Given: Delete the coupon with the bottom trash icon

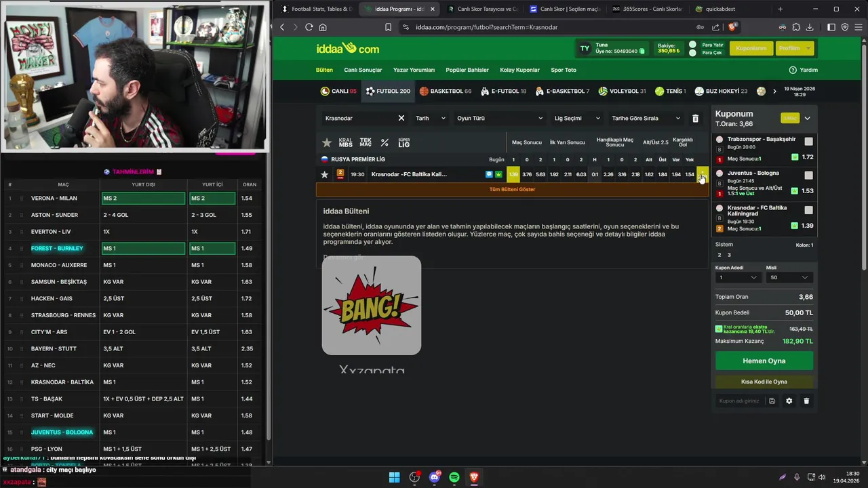Looking at the screenshot, I should (x=806, y=401).
